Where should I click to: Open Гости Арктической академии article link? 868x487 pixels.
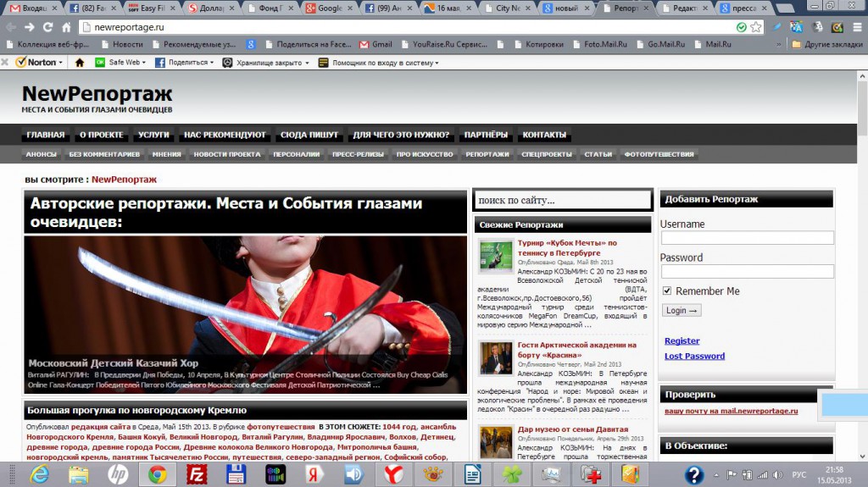coord(576,350)
